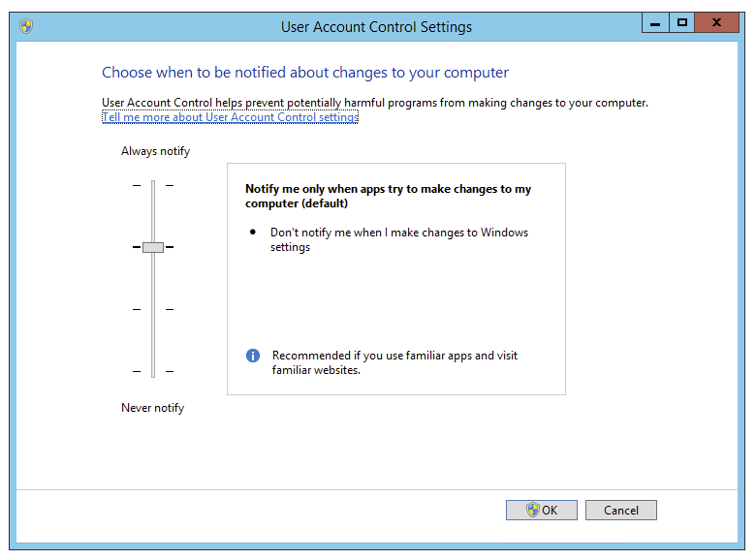756x560 pixels.
Task: Click the notification level slider thumb
Action: pos(153,247)
